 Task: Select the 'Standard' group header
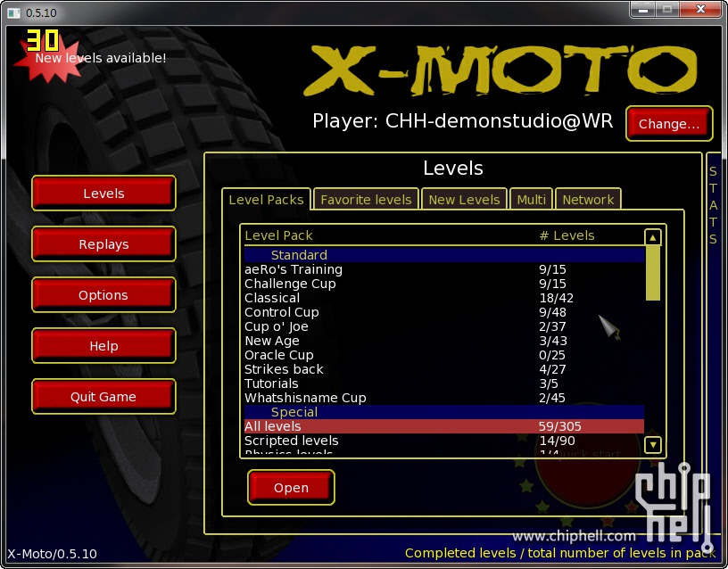click(x=444, y=255)
